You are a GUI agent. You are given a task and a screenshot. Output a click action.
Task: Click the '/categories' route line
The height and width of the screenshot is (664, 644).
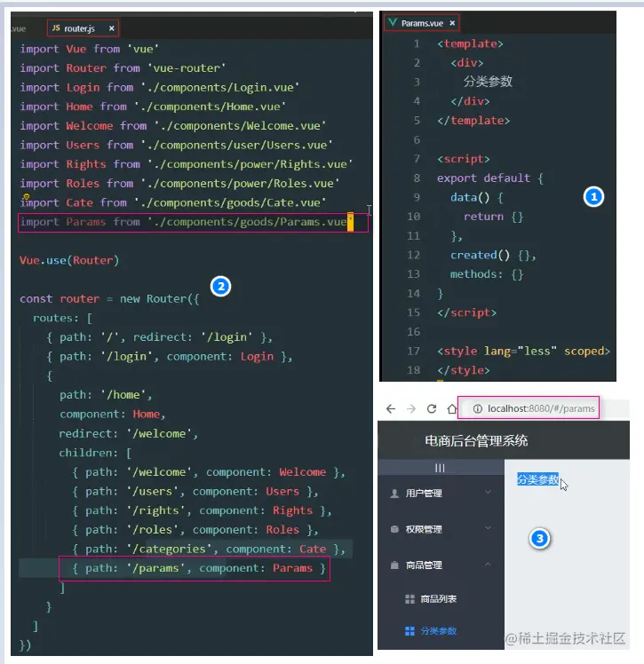(x=209, y=549)
